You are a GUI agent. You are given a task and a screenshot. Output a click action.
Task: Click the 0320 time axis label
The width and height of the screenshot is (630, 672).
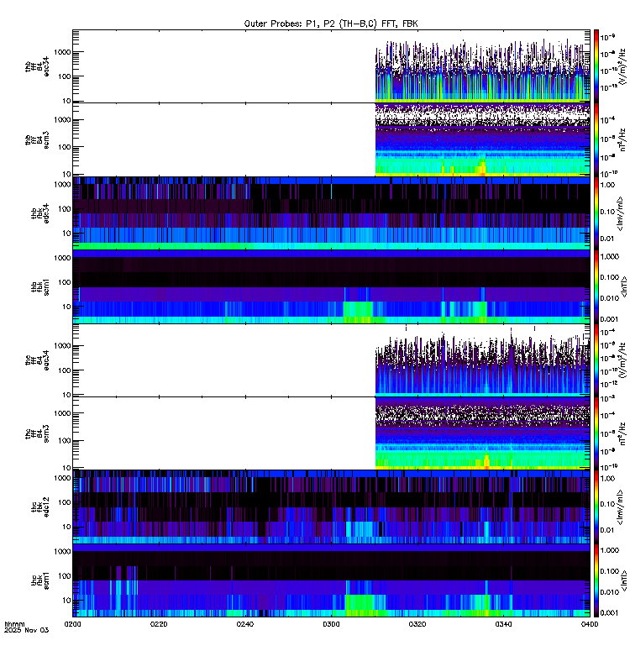click(x=417, y=624)
